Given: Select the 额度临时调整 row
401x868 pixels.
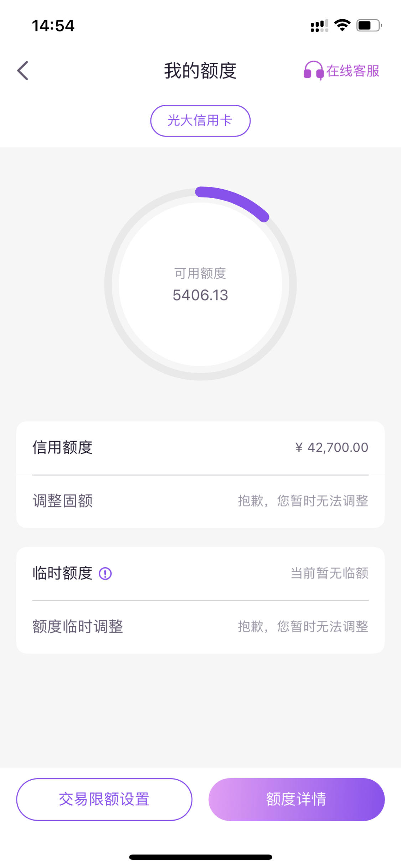Looking at the screenshot, I should click(200, 627).
